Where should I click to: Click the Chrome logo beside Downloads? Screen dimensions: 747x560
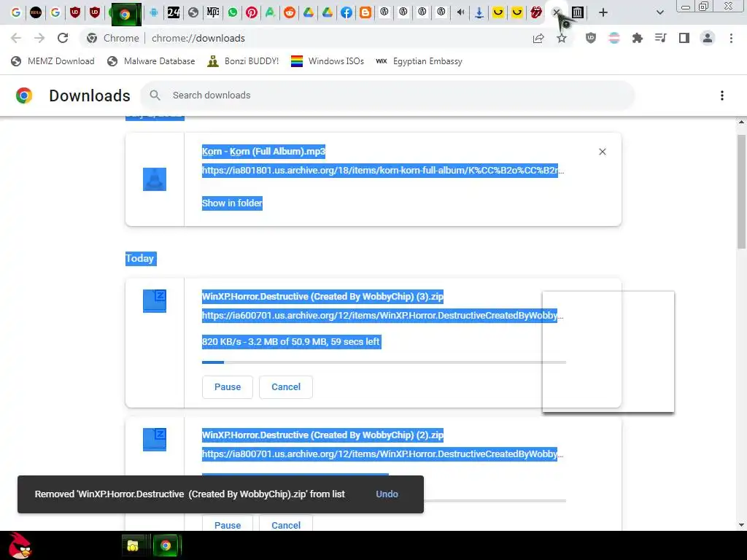tap(24, 96)
